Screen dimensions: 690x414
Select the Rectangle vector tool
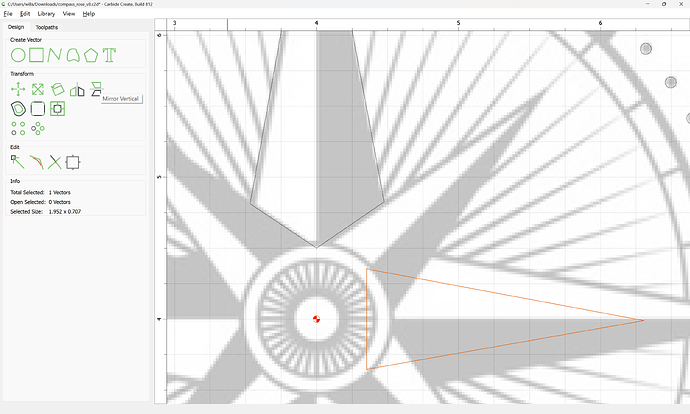tap(37, 54)
